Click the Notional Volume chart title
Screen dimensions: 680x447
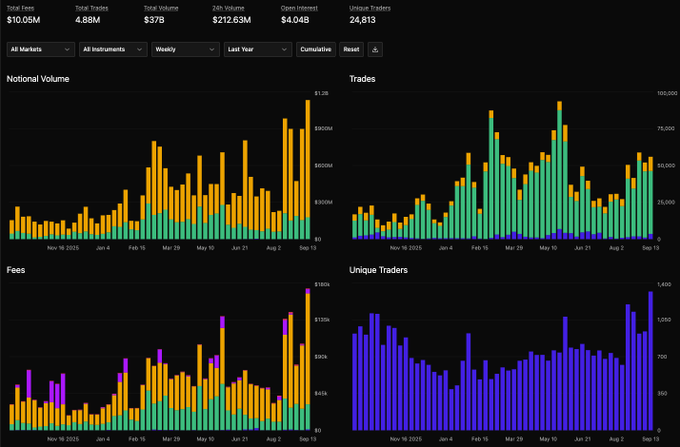click(38, 79)
